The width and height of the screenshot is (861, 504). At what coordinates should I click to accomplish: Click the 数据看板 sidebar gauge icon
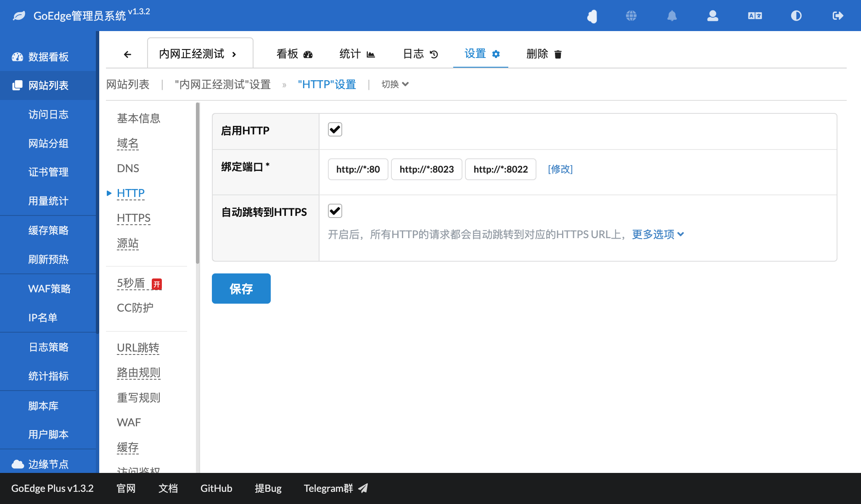[17, 57]
